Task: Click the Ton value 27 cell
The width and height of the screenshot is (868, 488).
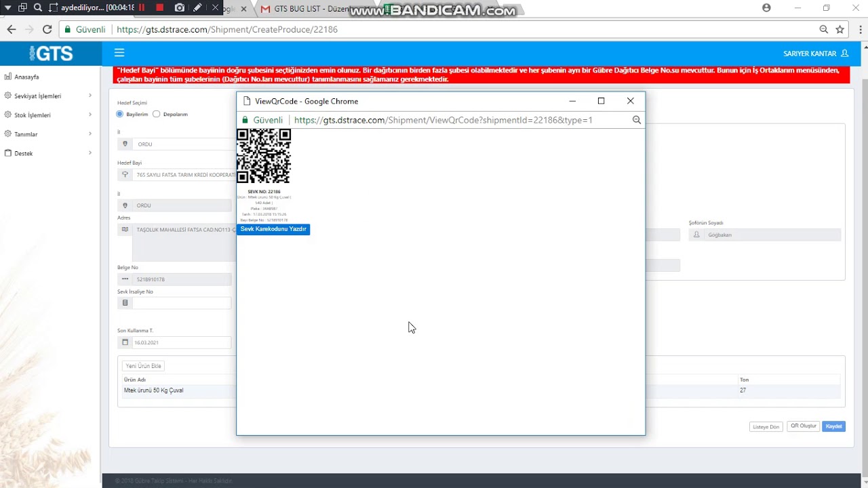Action: click(x=743, y=390)
